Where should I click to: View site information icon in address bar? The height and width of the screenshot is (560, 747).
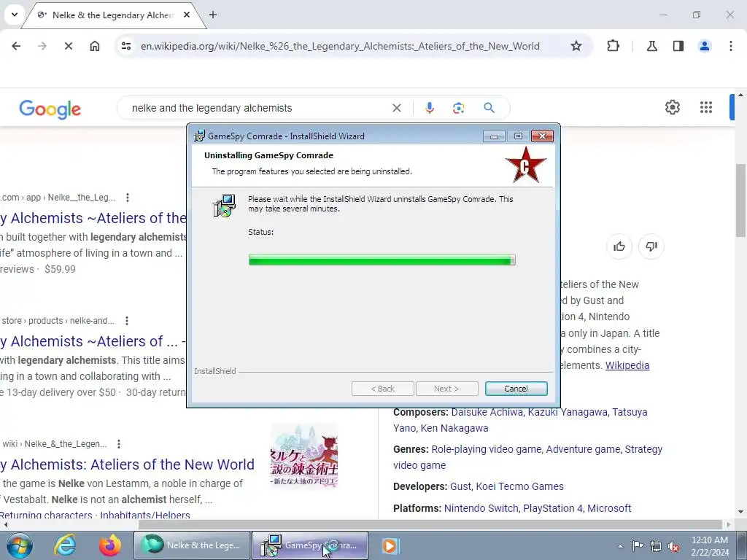(x=126, y=46)
